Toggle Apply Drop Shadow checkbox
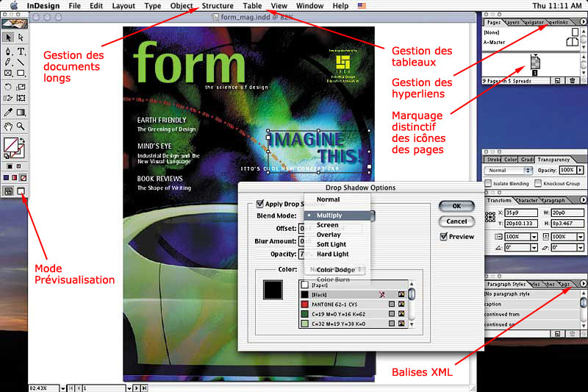 pyautogui.click(x=259, y=204)
